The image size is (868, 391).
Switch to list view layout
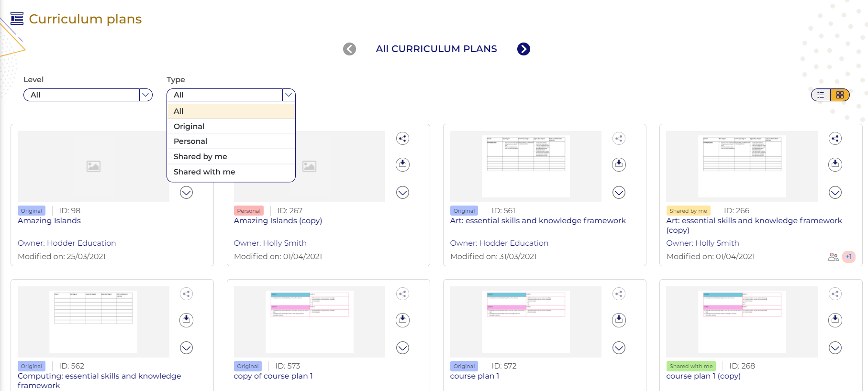pos(821,95)
